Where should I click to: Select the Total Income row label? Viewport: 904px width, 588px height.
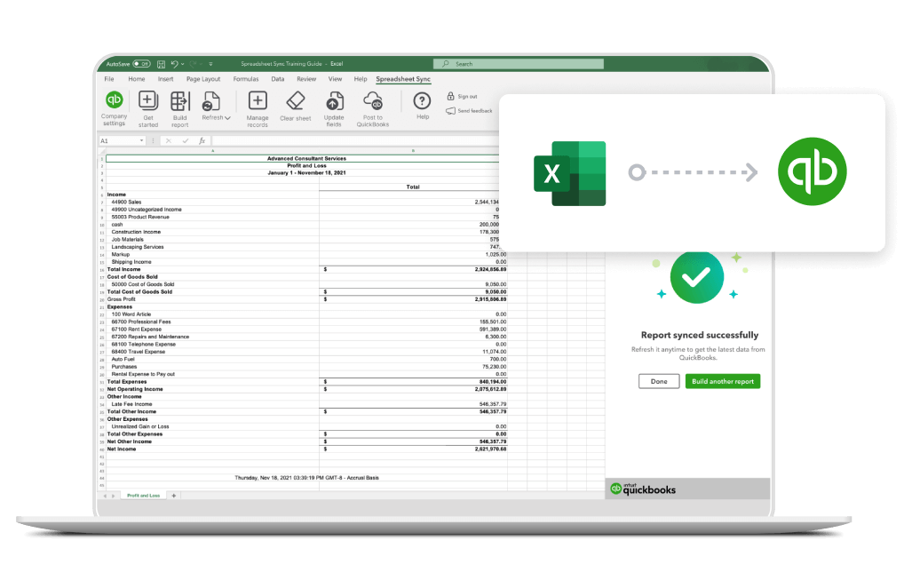(123, 270)
